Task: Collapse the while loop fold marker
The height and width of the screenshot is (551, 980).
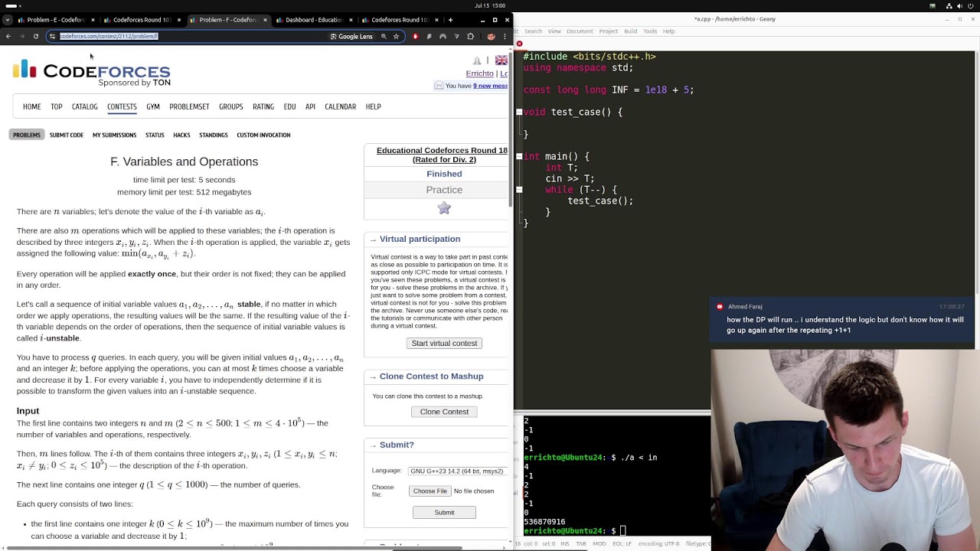Action: 519,190
